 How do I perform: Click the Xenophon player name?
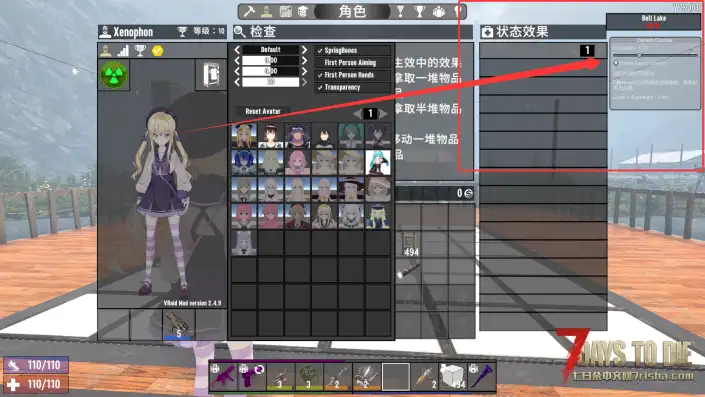click(x=133, y=32)
